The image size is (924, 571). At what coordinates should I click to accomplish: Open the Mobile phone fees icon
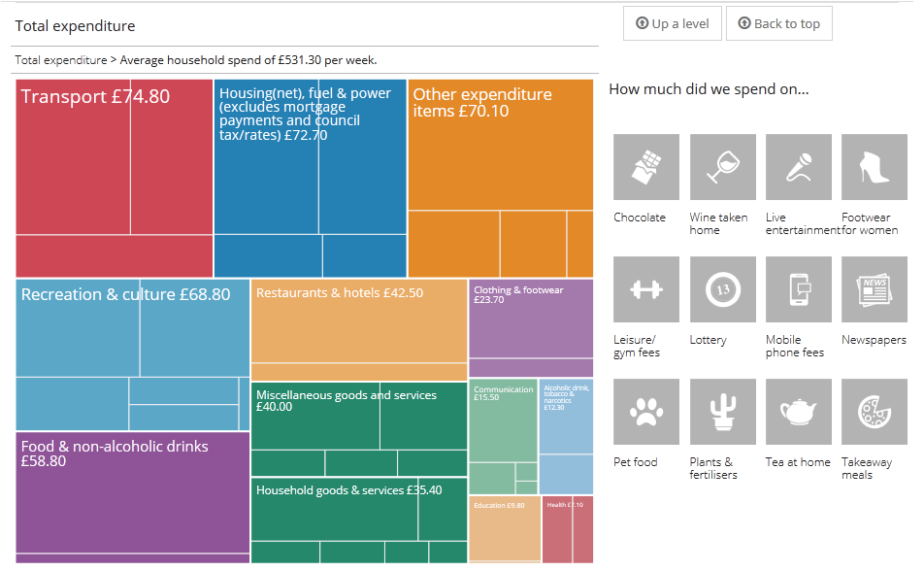point(798,289)
